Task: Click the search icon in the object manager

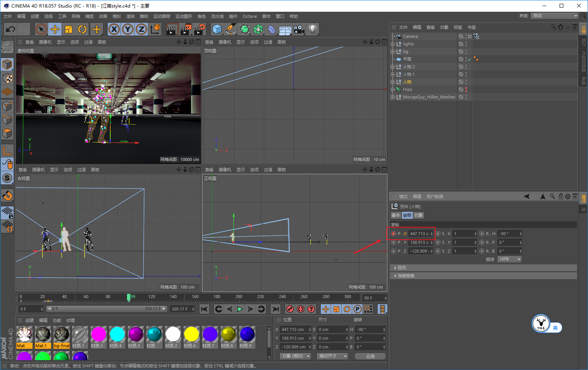Action: pos(554,27)
